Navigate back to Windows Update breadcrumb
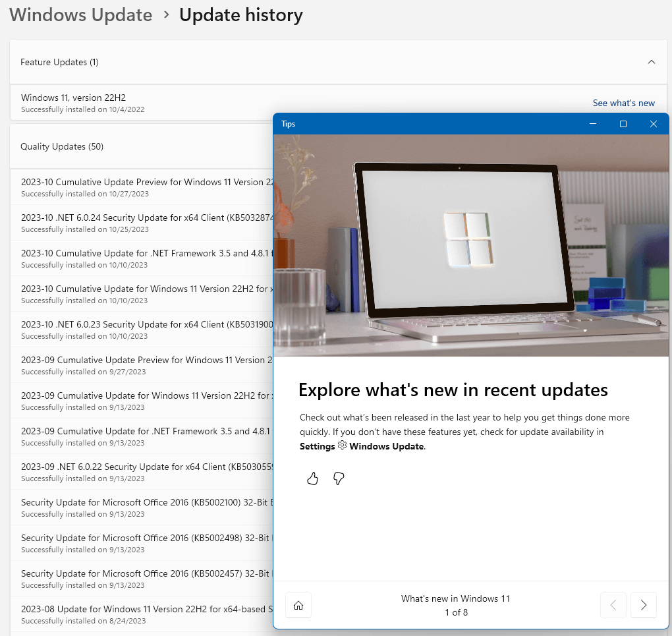672x636 pixels. (80, 15)
